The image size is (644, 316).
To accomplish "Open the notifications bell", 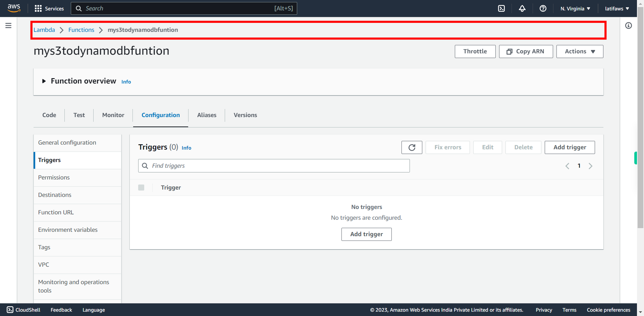I will (522, 8).
